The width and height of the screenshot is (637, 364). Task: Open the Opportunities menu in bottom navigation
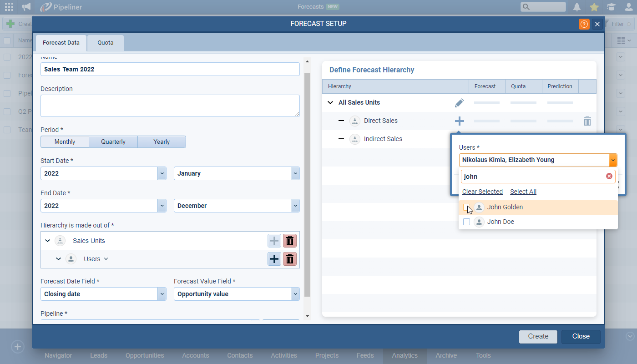[145, 355]
